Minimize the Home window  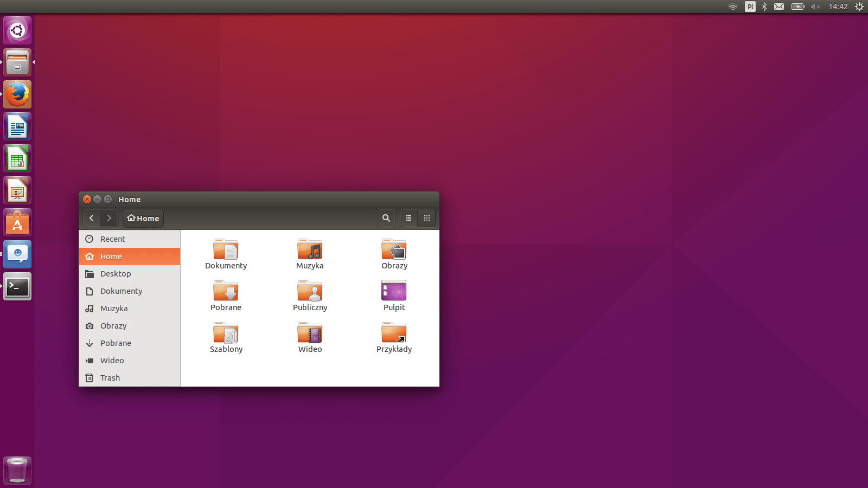(98, 199)
